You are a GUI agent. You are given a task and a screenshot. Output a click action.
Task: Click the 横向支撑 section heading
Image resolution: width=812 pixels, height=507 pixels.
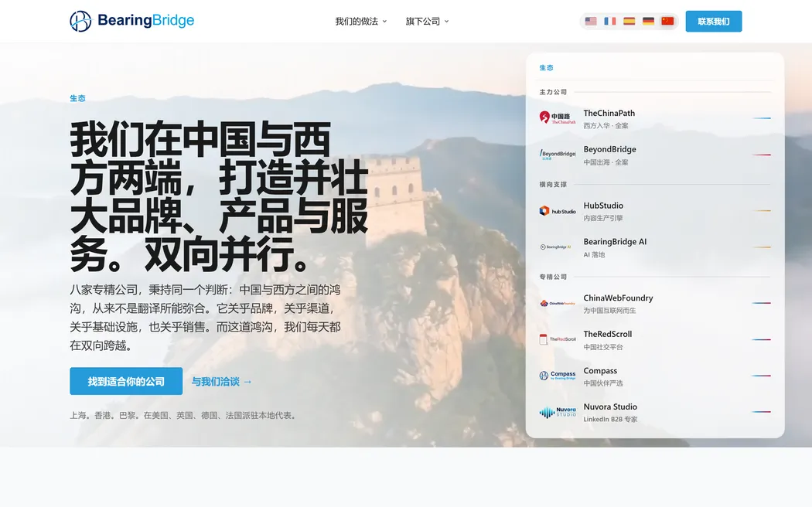point(553,185)
